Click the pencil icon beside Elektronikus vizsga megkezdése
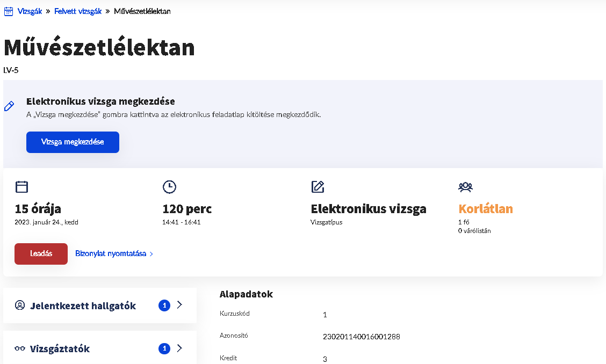 pos(9,106)
